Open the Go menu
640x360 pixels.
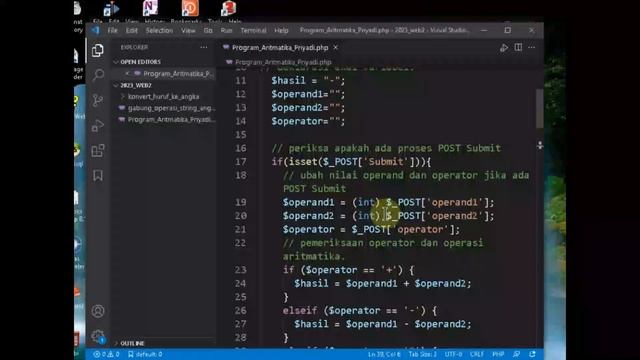[x=208, y=31]
